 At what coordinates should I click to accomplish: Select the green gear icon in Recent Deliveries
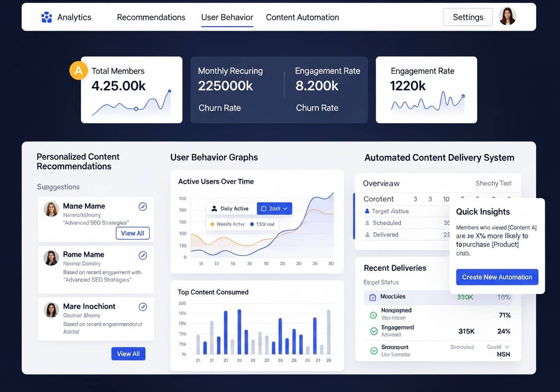point(374,315)
